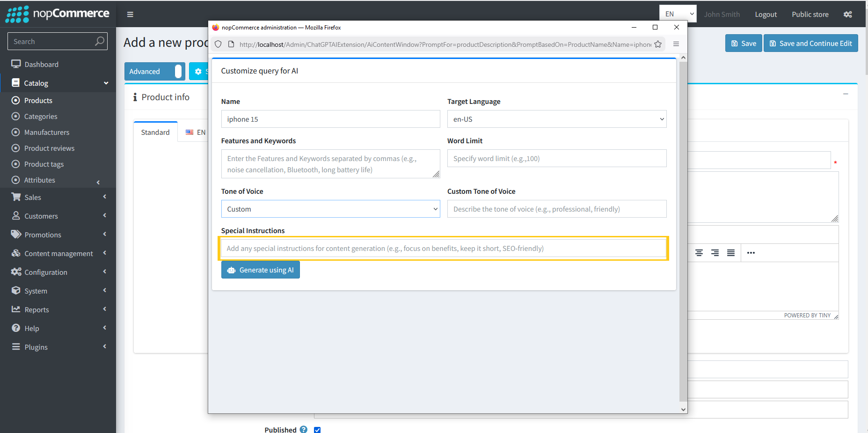Open the Product tags page
The width and height of the screenshot is (868, 433).
coord(44,164)
